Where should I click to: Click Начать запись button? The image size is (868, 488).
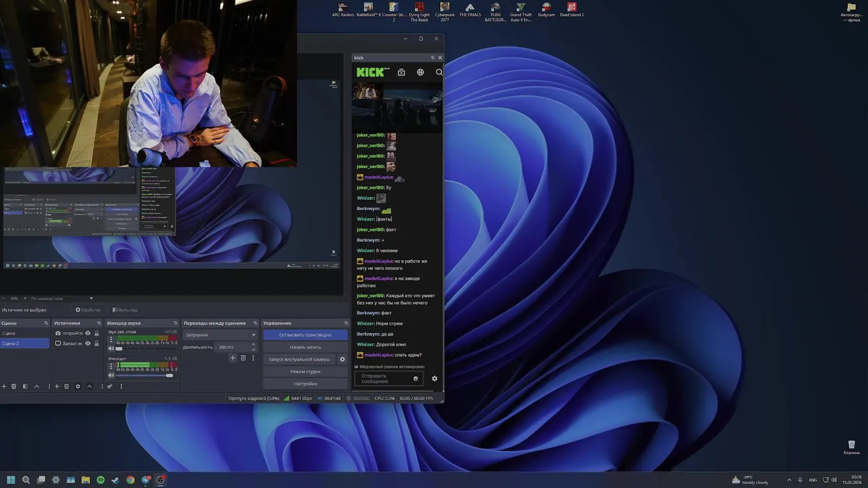[x=305, y=347]
